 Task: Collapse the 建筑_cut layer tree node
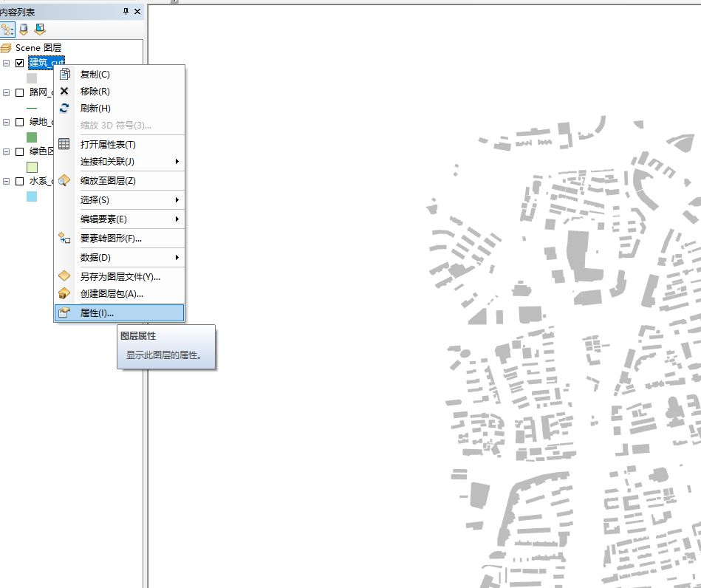coord(6,63)
